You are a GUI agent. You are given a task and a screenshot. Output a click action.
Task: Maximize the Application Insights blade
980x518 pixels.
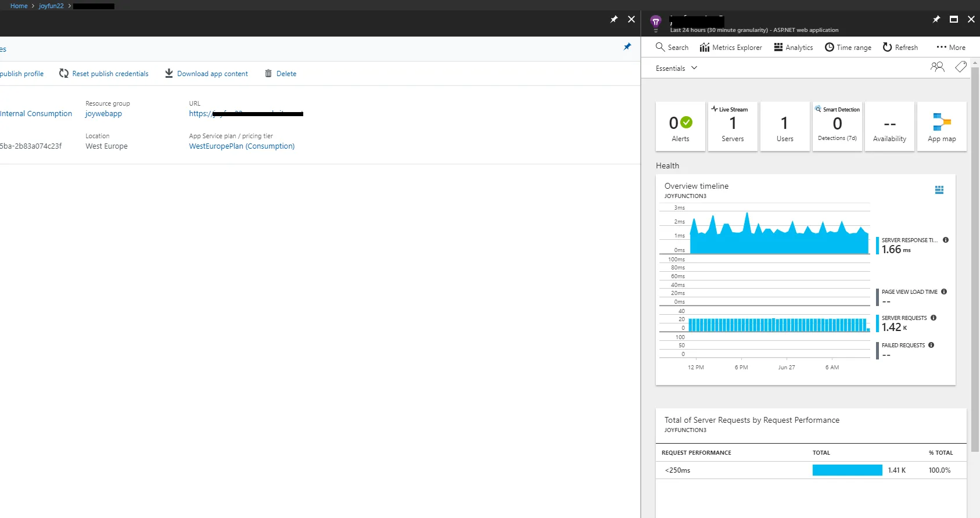point(954,19)
